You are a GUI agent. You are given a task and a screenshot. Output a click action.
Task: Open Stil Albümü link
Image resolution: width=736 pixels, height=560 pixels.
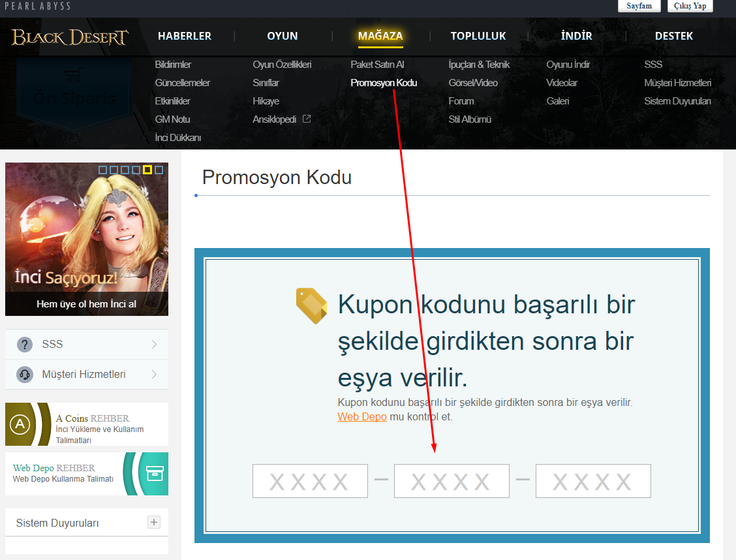tap(469, 119)
